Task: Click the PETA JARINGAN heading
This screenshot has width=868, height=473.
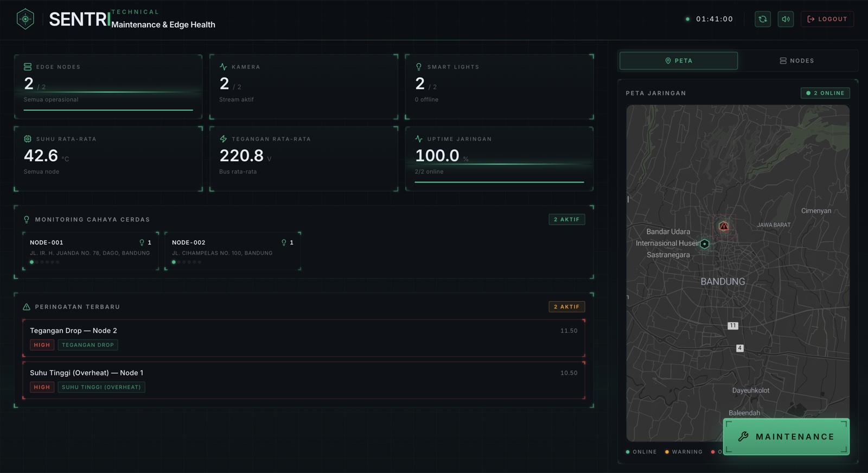Action: pos(656,93)
